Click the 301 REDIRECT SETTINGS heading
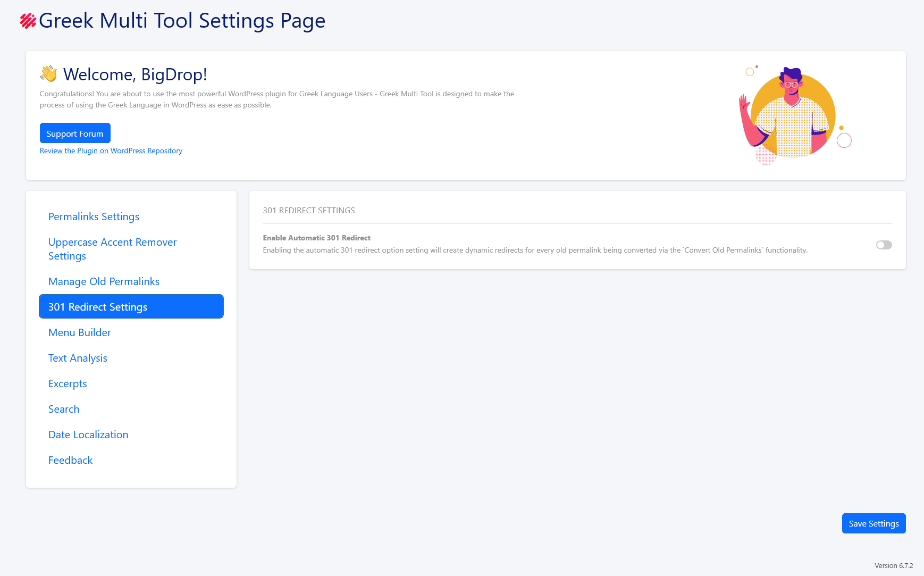This screenshot has width=924, height=576. [309, 210]
